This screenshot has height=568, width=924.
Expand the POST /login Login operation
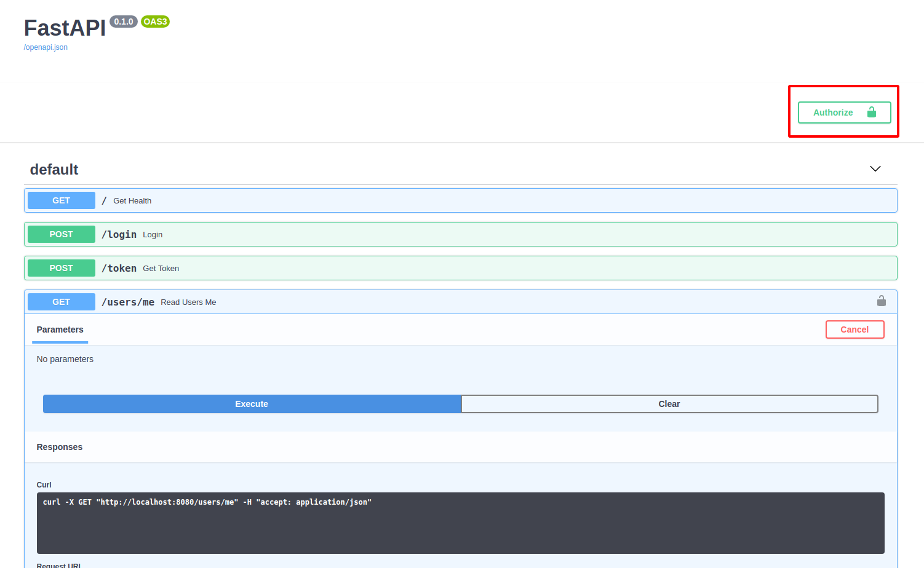[x=431, y=234]
